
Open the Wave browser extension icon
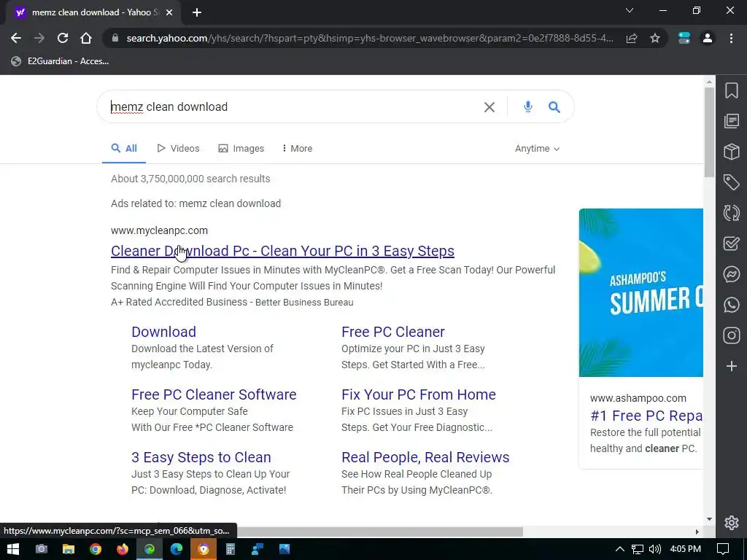tap(684, 38)
